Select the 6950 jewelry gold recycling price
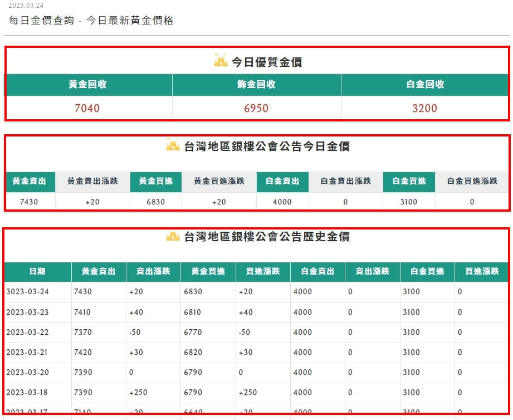This screenshot has height=420, width=513. tap(256, 108)
